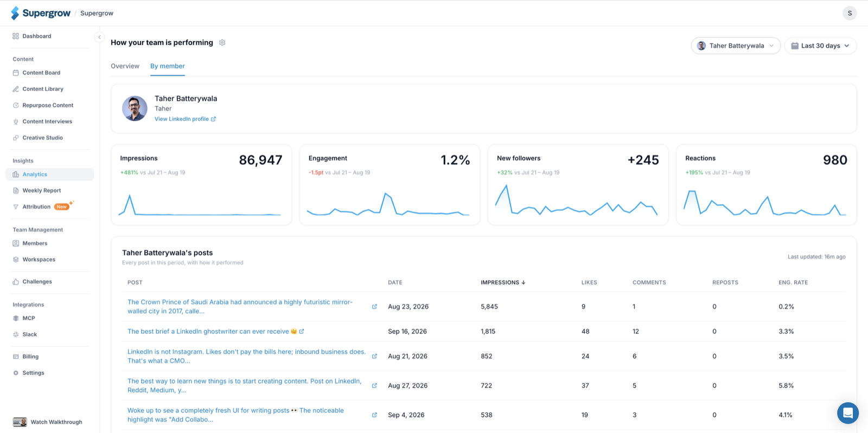Click the Settings gear icon in sidebar
Viewport: 868px width, 433px height.
click(x=16, y=373)
